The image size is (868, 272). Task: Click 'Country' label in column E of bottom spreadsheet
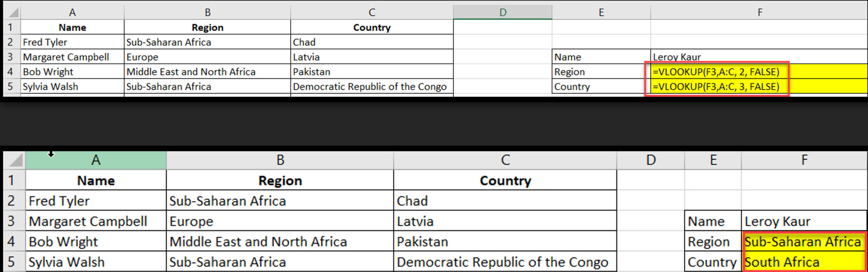coord(713,262)
